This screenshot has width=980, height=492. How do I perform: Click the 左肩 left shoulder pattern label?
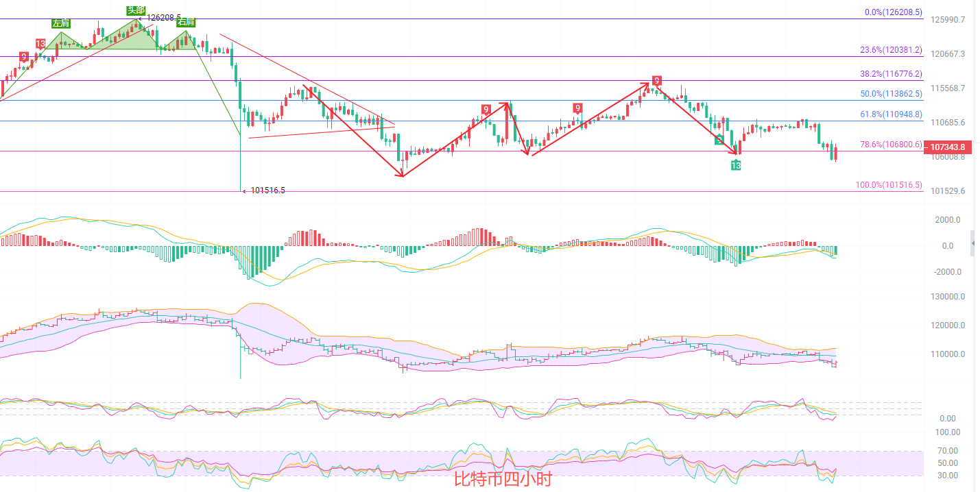click(x=61, y=23)
